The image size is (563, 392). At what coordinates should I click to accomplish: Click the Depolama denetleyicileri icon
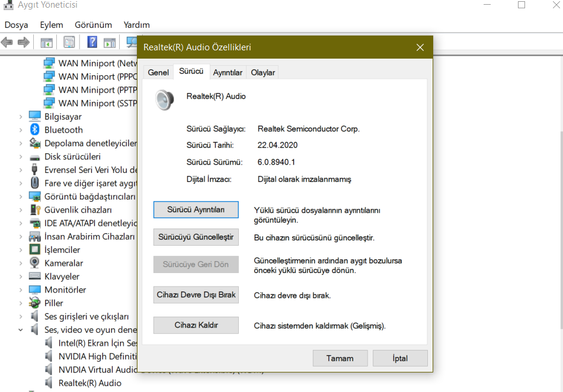(35, 143)
